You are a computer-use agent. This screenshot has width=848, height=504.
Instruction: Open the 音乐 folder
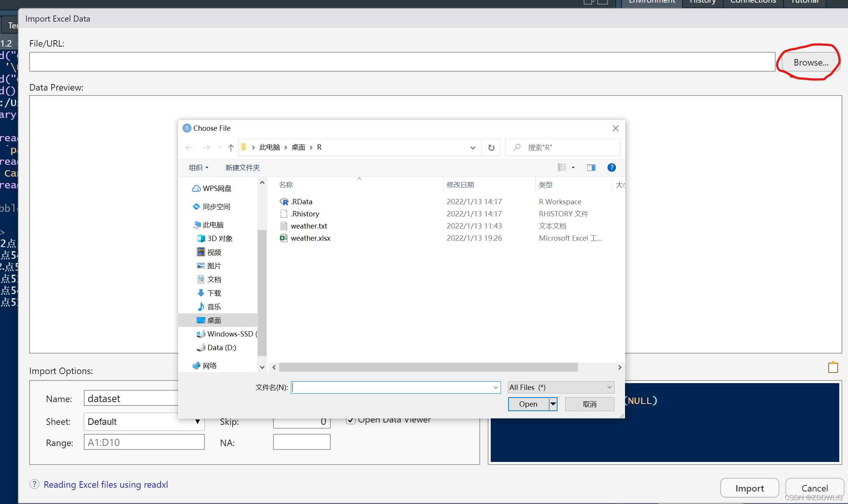209,307
